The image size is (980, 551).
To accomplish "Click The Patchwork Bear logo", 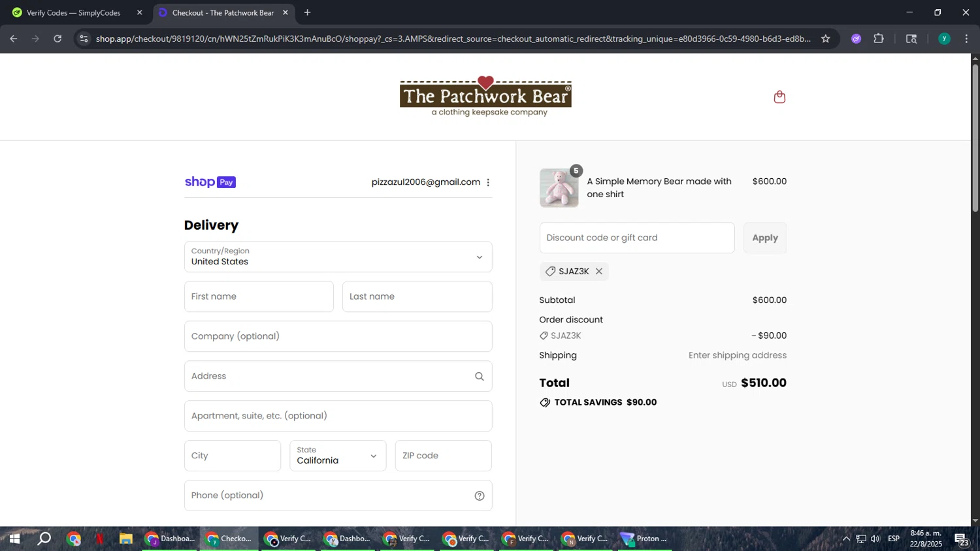I will pyautogui.click(x=485, y=96).
